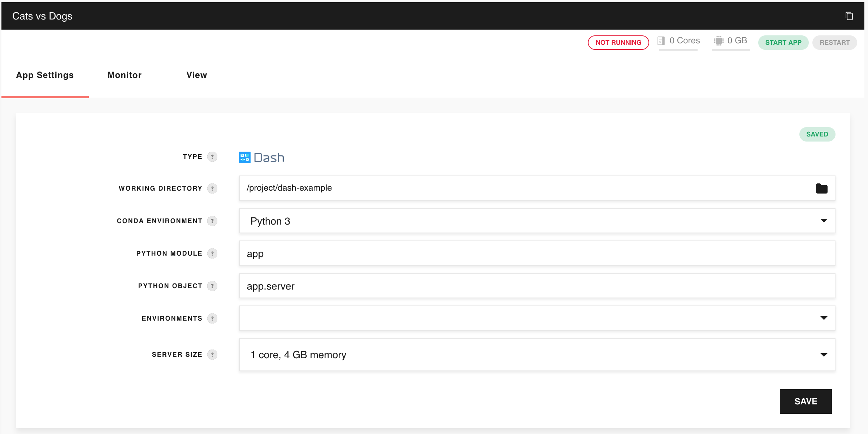The height and width of the screenshot is (434, 868).
Task: Open the View tab
Action: pos(197,75)
